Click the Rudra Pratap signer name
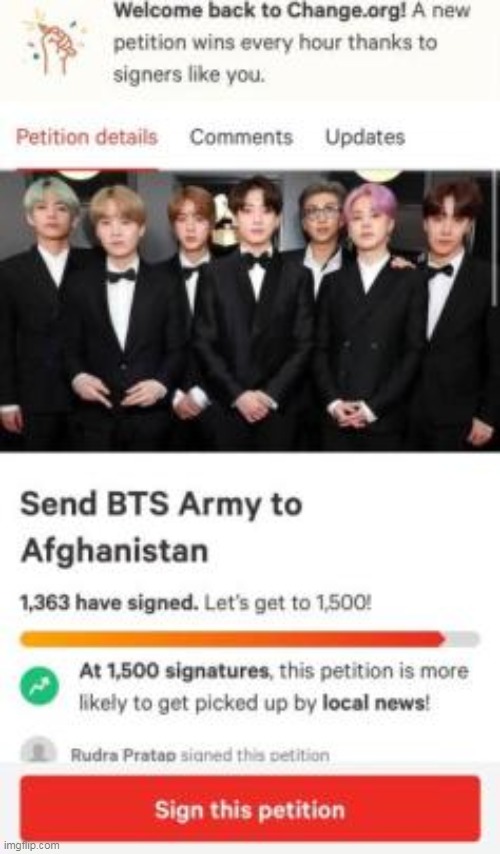Image resolution: width=500 pixels, height=854 pixels. 123,755
